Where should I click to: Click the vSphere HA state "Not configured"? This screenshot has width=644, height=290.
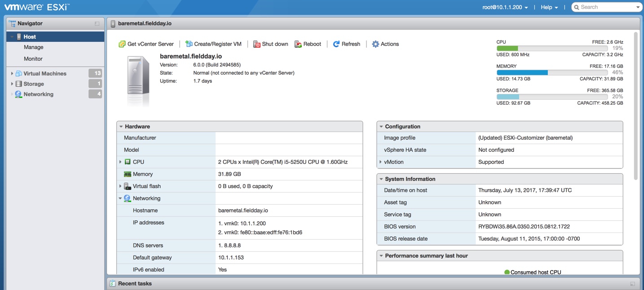tap(496, 150)
